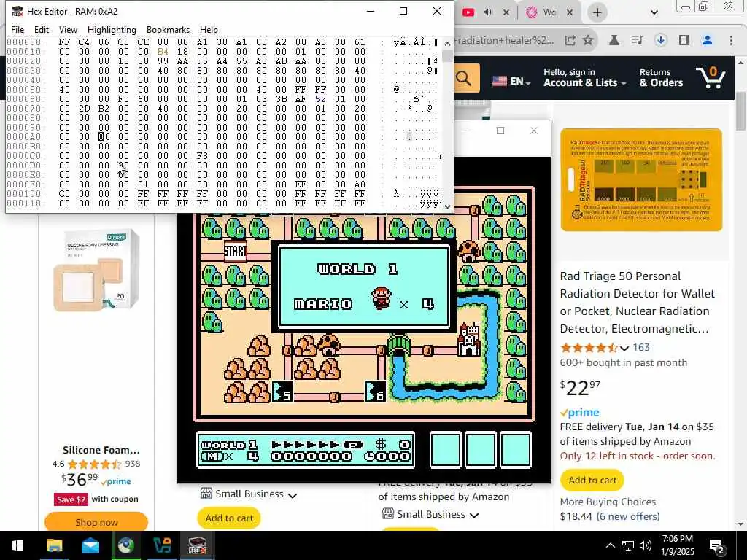Open the Amazon shopping cart
Screen dimensions: 747x560
(710, 77)
